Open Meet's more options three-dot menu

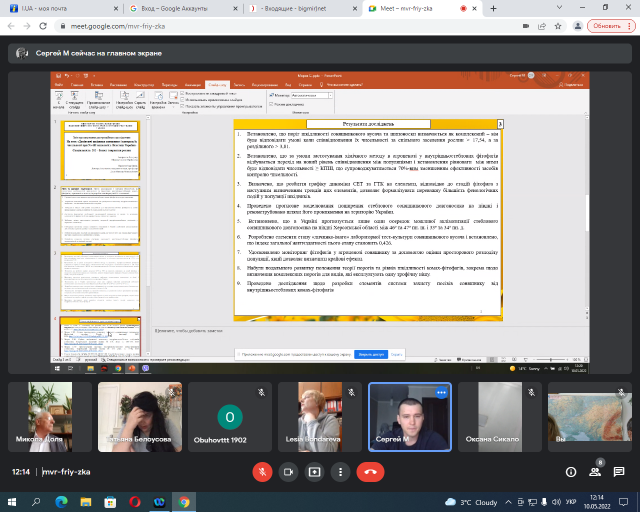click(x=340, y=472)
